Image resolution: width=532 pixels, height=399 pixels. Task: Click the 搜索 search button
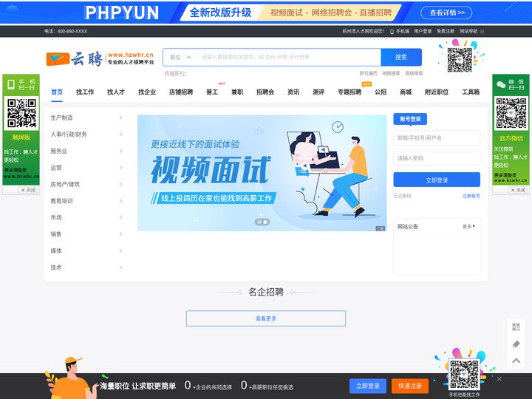[401, 57]
